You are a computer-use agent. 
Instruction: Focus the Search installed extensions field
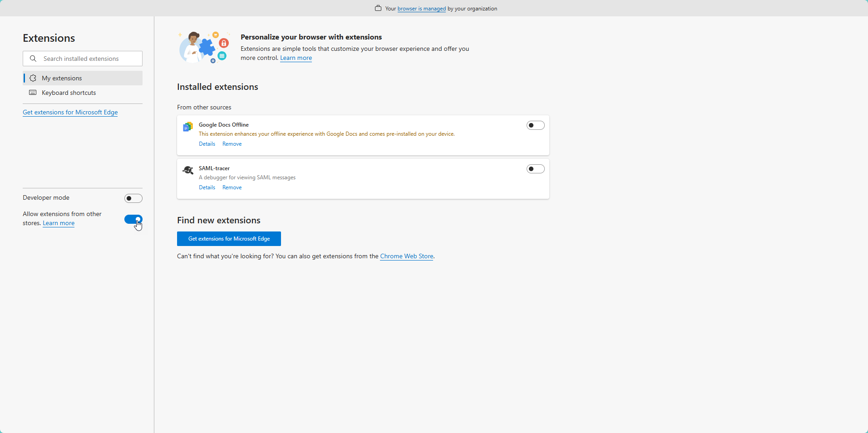(x=83, y=59)
